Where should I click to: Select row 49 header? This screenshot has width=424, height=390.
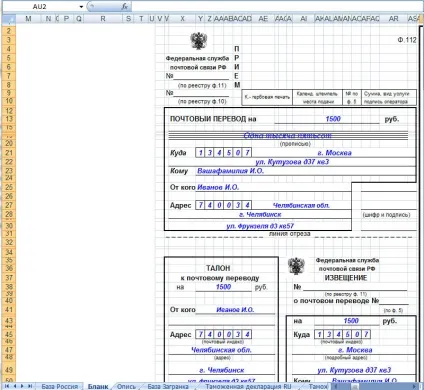(9, 370)
